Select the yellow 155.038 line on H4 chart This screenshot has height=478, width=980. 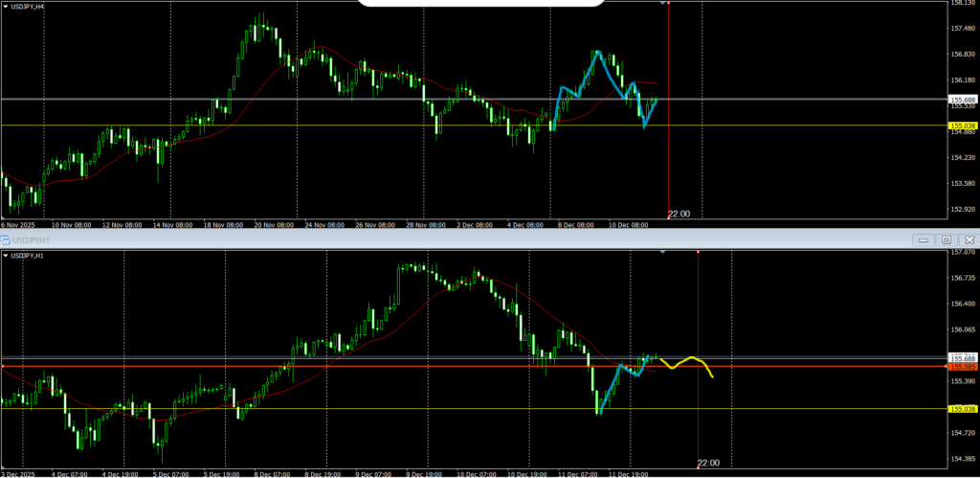(287, 125)
